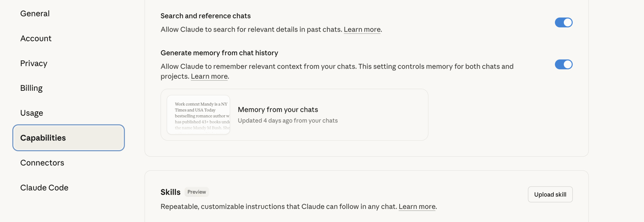Follow the Learn more link under Skills

coord(417,206)
